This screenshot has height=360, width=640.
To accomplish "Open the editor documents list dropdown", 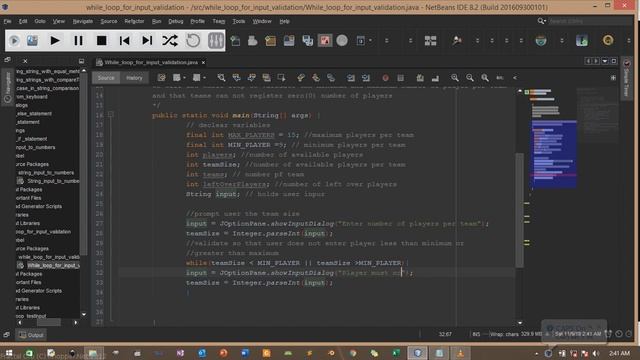I will point(605,61).
